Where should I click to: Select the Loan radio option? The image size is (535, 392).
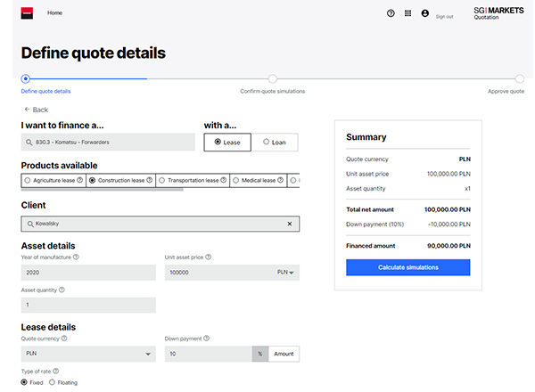[x=266, y=142]
